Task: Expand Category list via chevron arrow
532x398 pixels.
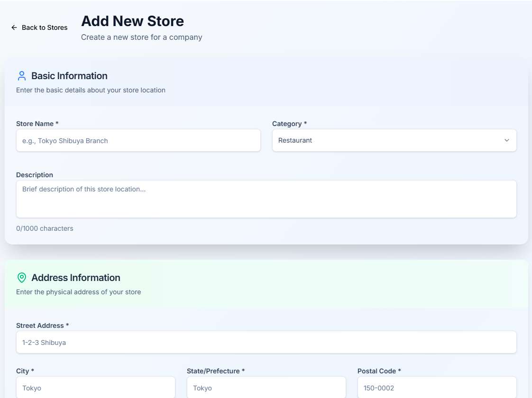Action: [506, 141]
